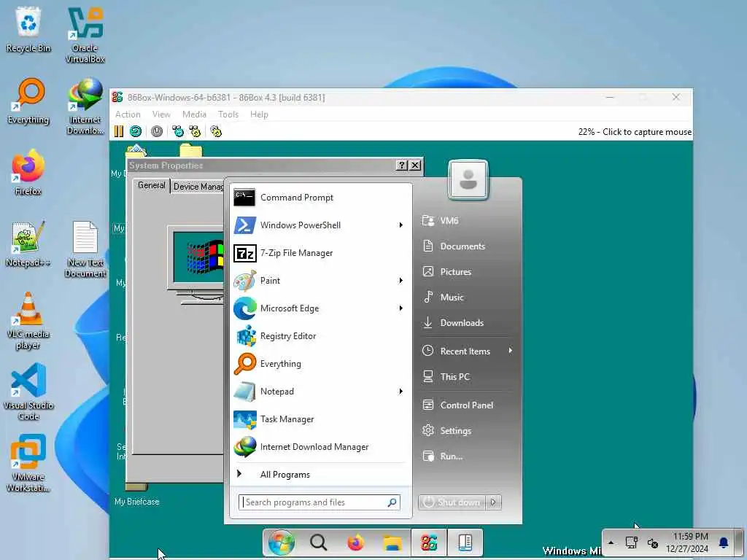Expand Paint jump list arrow
747x560 pixels.
pos(401,281)
